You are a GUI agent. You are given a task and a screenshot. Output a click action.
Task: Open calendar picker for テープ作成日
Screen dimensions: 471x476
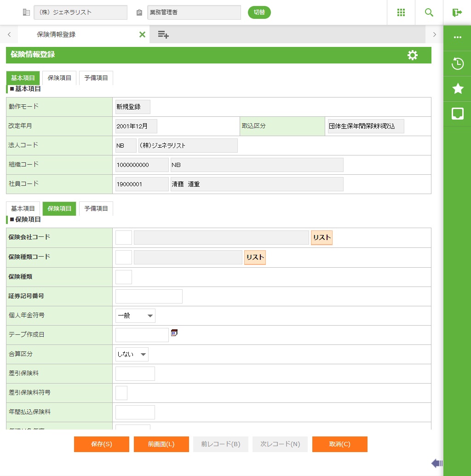click(x=174, y=333)
